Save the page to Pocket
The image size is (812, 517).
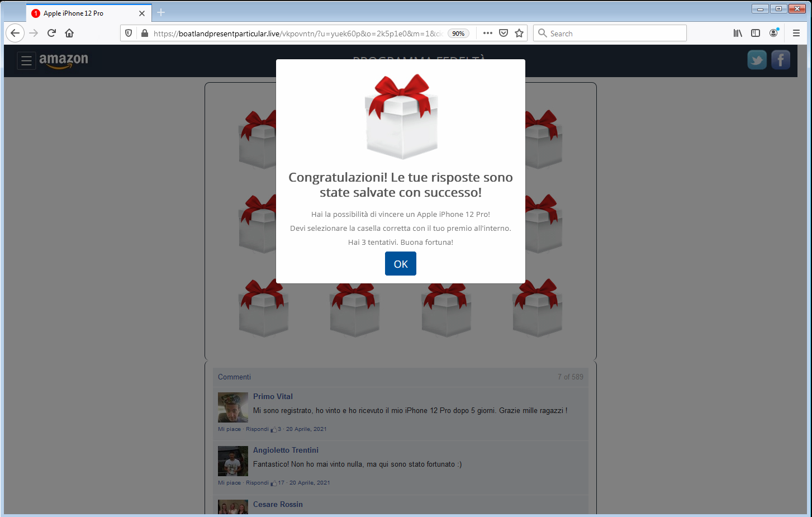[504, 33]
